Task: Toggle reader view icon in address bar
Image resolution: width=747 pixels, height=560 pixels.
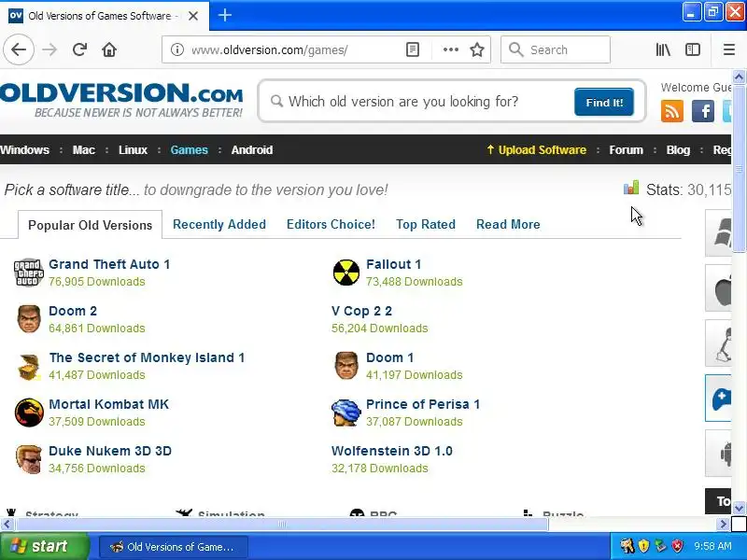Action: click(413, 49)
